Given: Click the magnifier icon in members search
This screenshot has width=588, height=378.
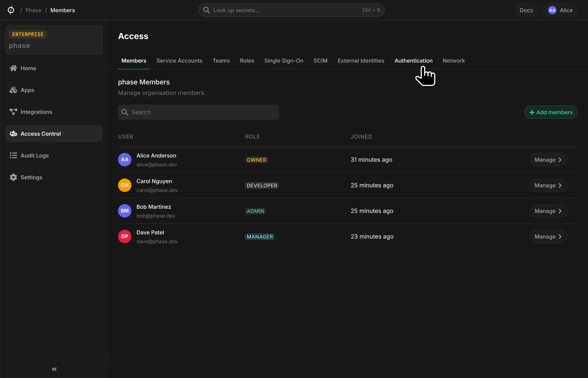Looking at the screenshot, I should point(125,112).
